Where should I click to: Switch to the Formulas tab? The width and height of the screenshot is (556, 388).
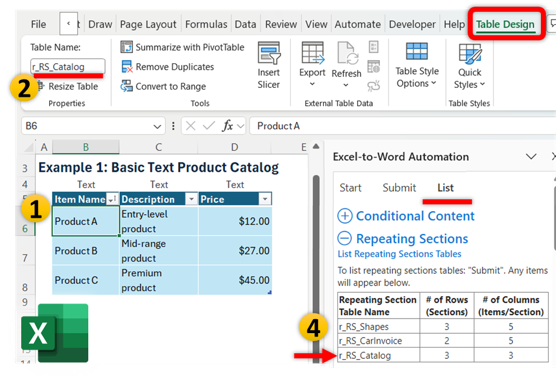coord(206,24)
